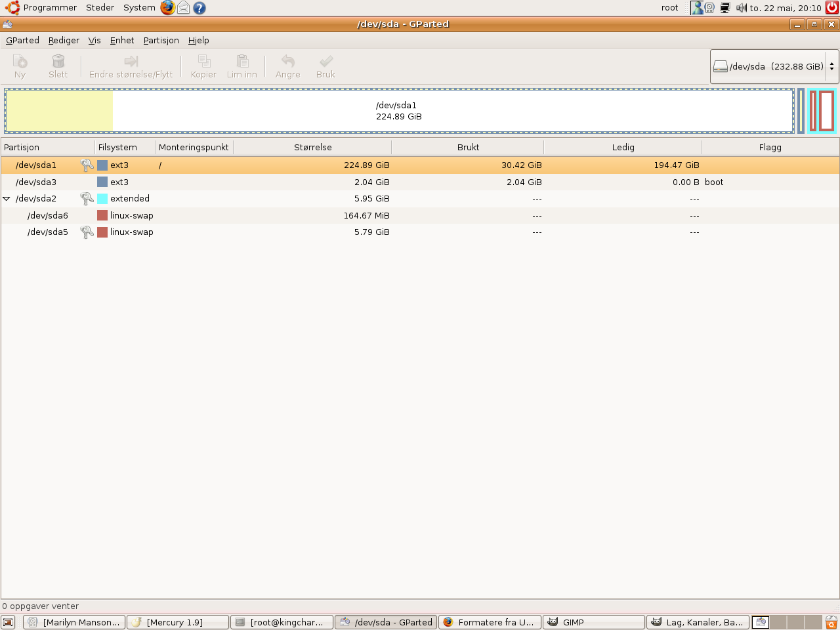The height and width of the screenshot is (630, 840).
Task: Click the red power button in top panel
Action: [x=831, y=8]
